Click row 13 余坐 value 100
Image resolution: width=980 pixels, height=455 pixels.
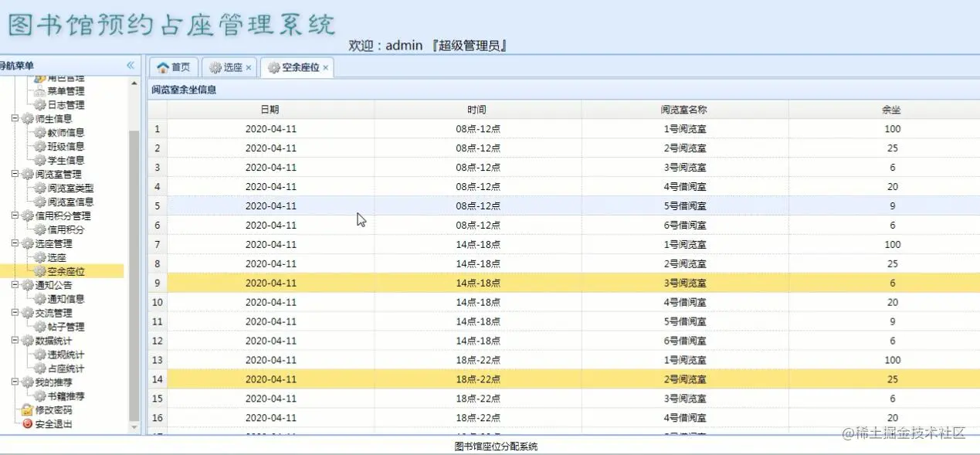click(x=892, y=361)
